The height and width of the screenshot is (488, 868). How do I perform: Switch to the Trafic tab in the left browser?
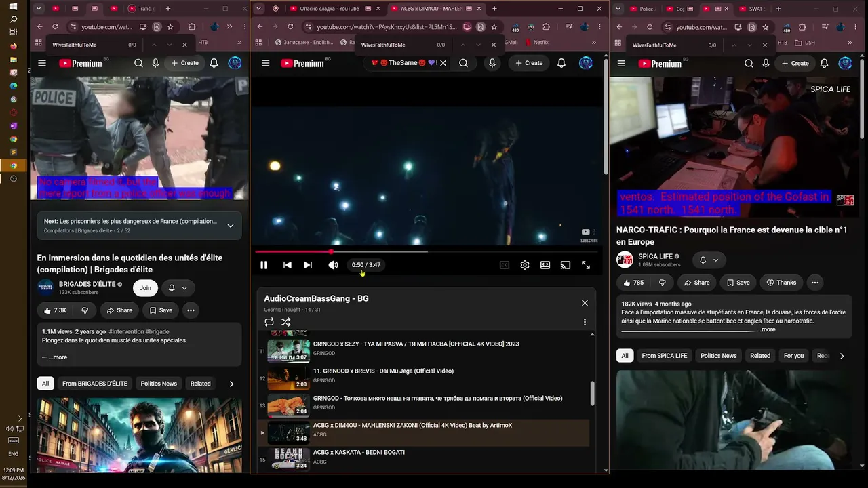[142, 9]
